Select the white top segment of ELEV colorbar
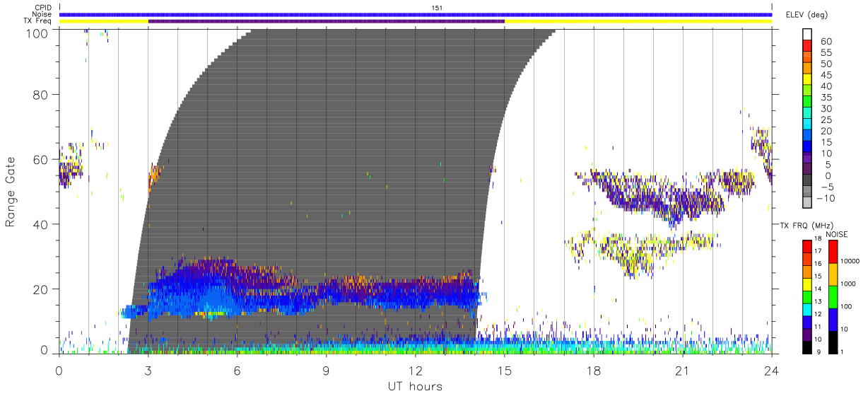This screenshot has width=868, height=401. [807, 35]
